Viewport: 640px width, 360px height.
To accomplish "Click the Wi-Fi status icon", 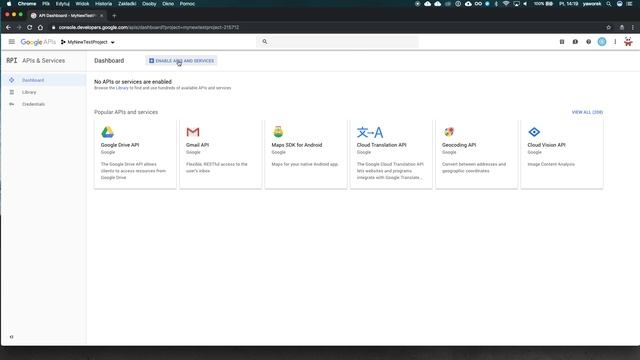I will 506,4.
